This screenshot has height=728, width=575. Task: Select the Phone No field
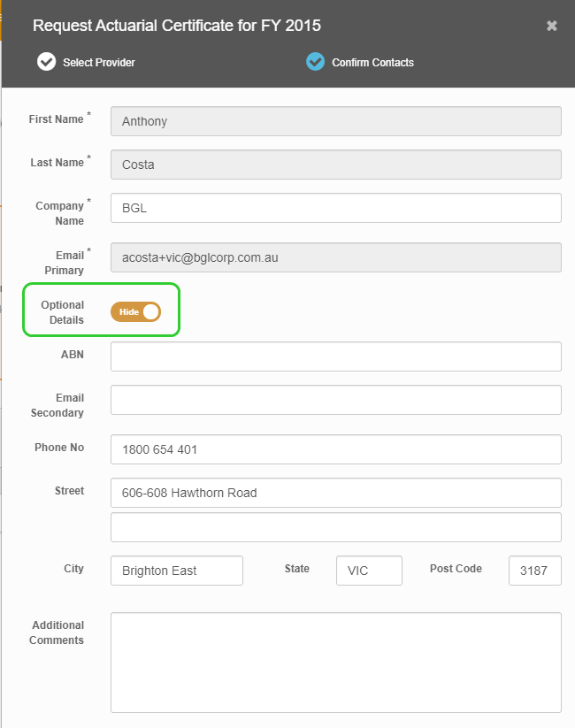[x=335, y=449]
